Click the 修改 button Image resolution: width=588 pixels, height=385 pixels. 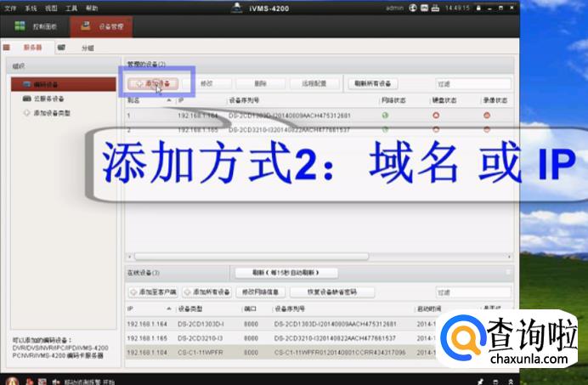pyautogui.click(x=206, y=83)
